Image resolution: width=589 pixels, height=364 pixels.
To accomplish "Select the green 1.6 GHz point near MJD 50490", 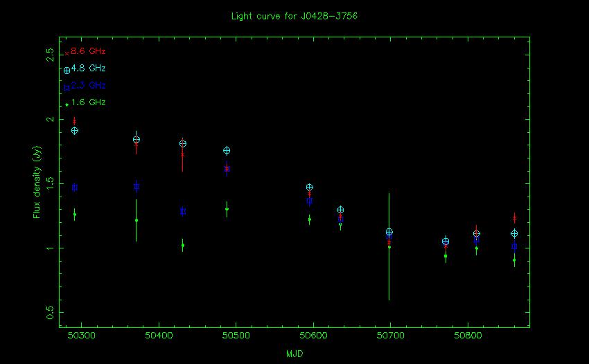I will (x=227, y=210).
